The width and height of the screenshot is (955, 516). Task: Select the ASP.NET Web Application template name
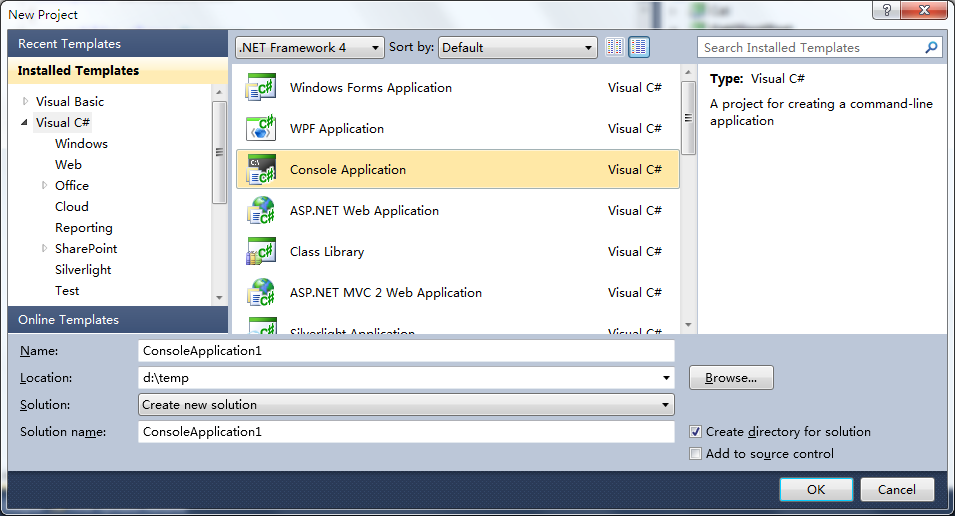364,211
